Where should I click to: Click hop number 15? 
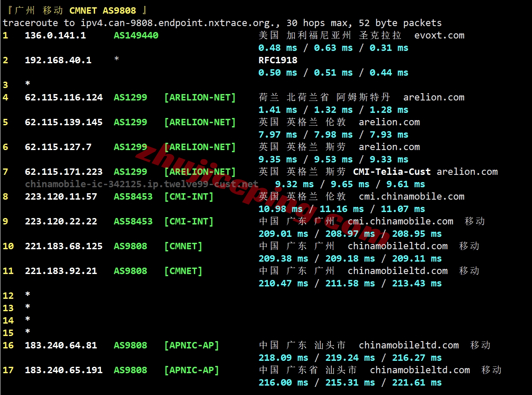click(x=8, y=333)
